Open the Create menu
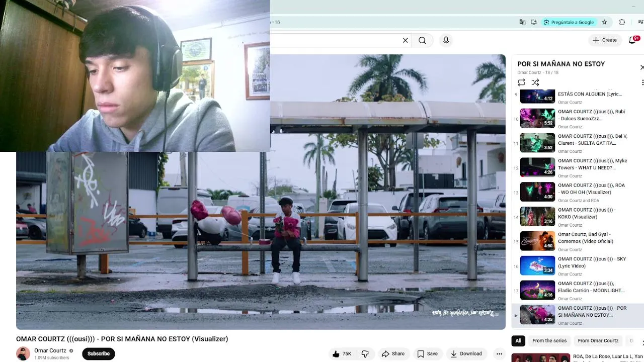644x362 pixels. (604, 40)
